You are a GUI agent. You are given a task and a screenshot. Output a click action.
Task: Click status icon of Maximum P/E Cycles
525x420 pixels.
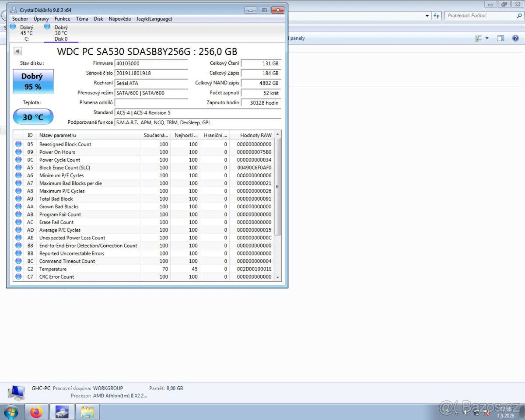(18, 191)
